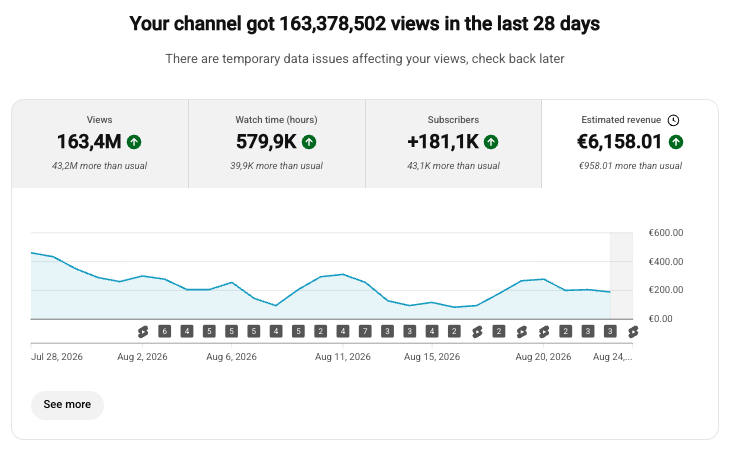The height and width of the screenshot is (455, 736).
Task: Click the green up arrow beside +181,1K
Action: pyautogui.click(x=491, y=142)
